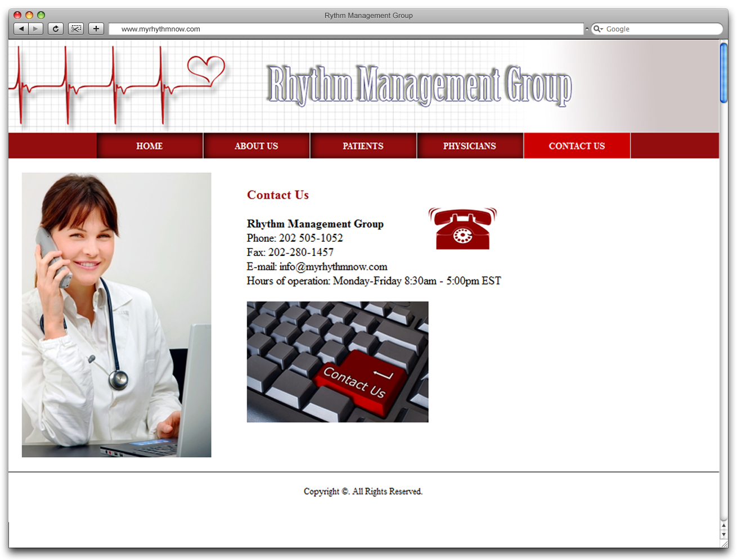Click the bold Rhythm Management Group text
737x560 pixels.
point(315,224)
